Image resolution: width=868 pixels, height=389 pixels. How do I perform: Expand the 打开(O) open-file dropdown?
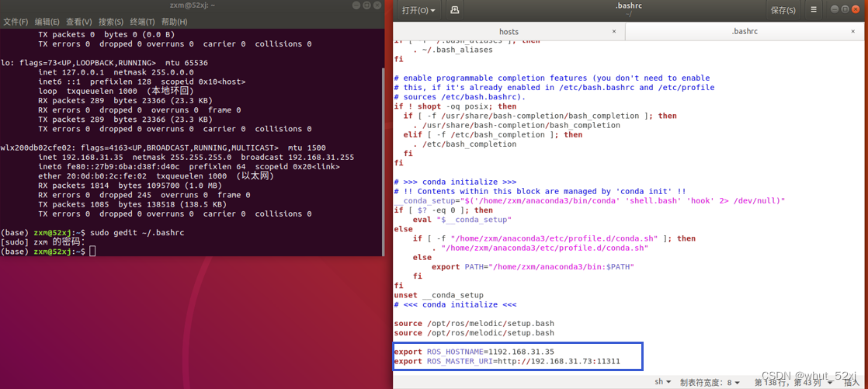418,10
